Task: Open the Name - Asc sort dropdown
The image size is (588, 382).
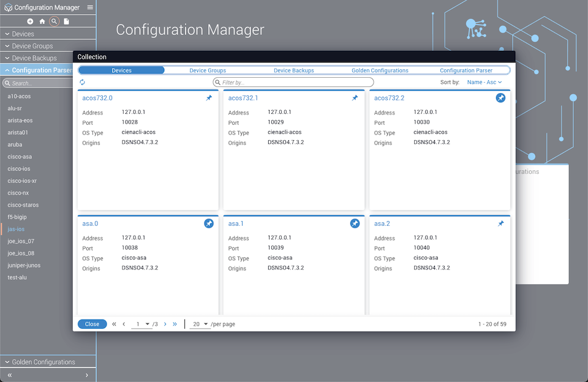Action: pyautogui.click(x=484, y=82)
